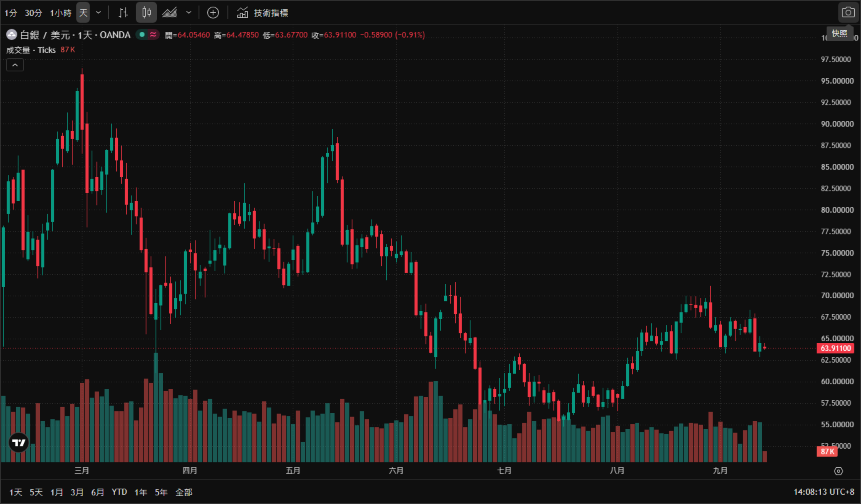
Task: Set range to 6月
Action: click(97, 492)
